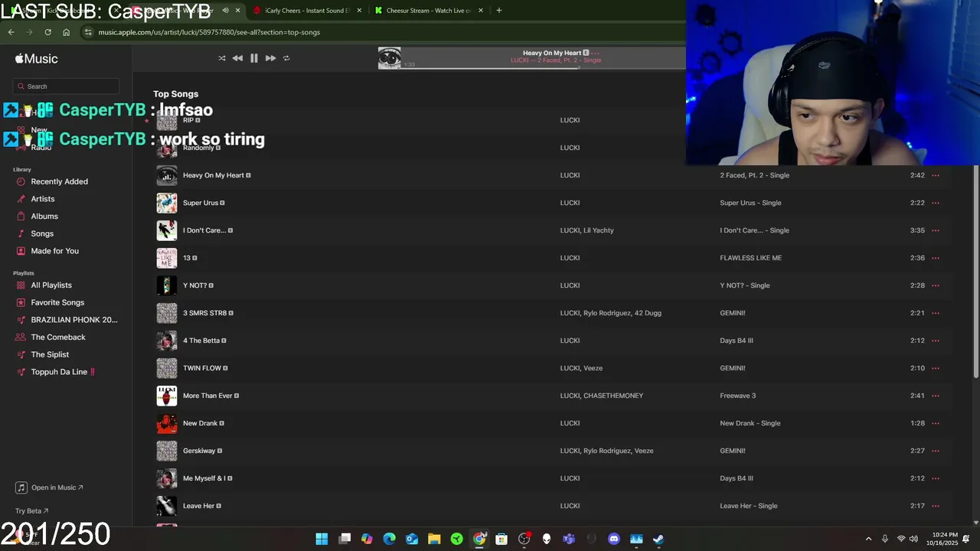Screen dimensions: 980x551
Task: Open more options for Super Urus
Action: point(936,203)
